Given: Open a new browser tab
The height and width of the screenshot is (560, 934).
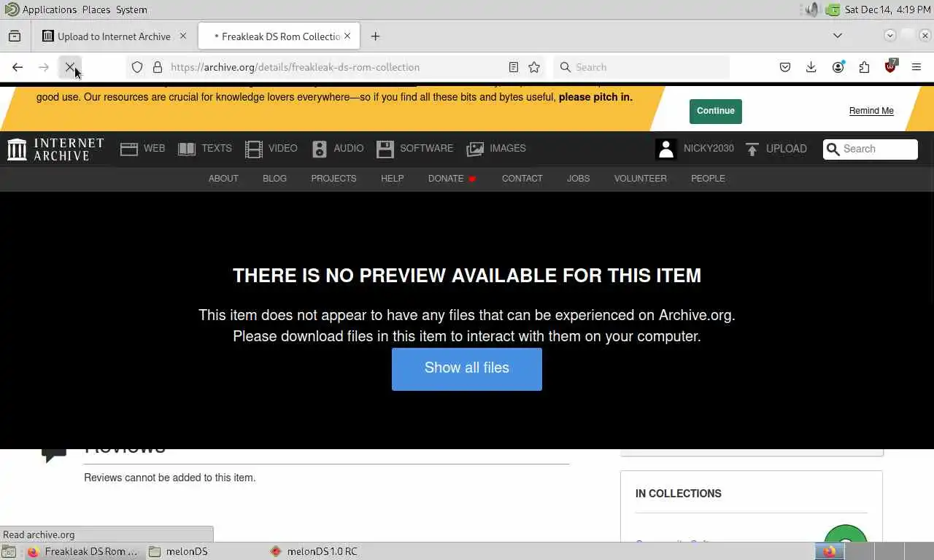Looking at the screenshot, I should 375,36.
